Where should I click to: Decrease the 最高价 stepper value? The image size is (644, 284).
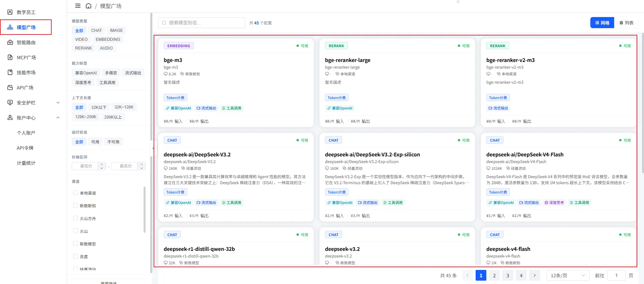(x=142, y=168)
